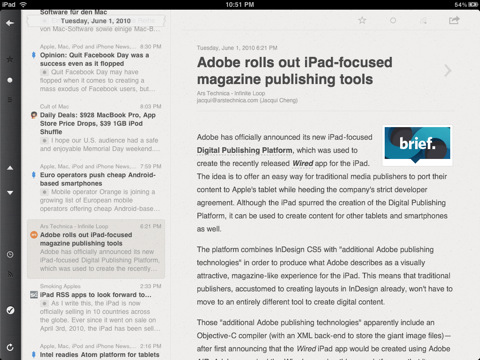Viewport: 480px width, 360px height.
Task: Show all items list filter in sidebar
Action: [x=10, y=100]
